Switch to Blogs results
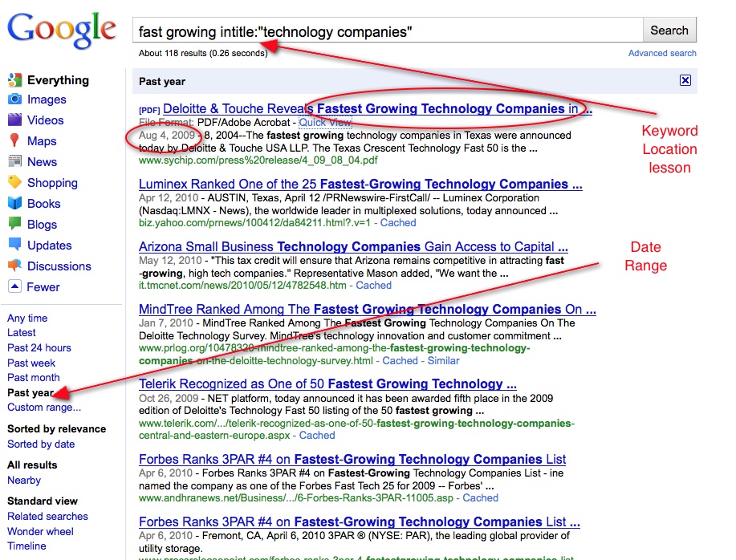This screenshot has height=560, width=736. 42,224
